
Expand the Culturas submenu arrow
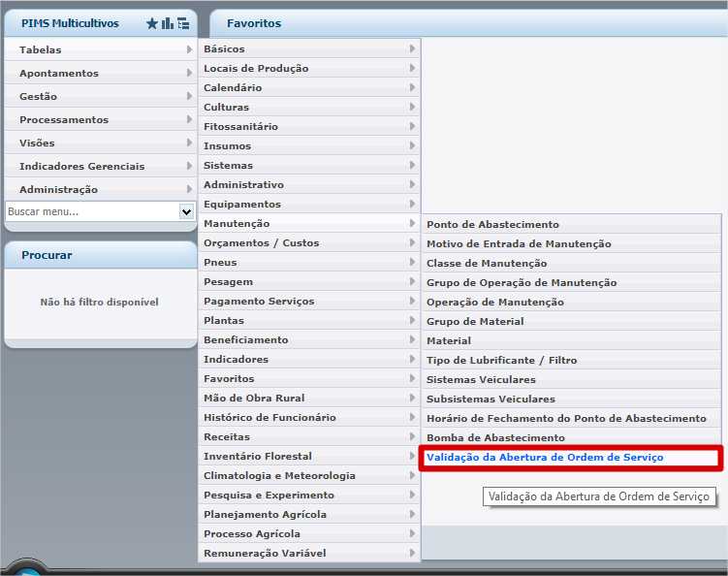tap(412, 107)
